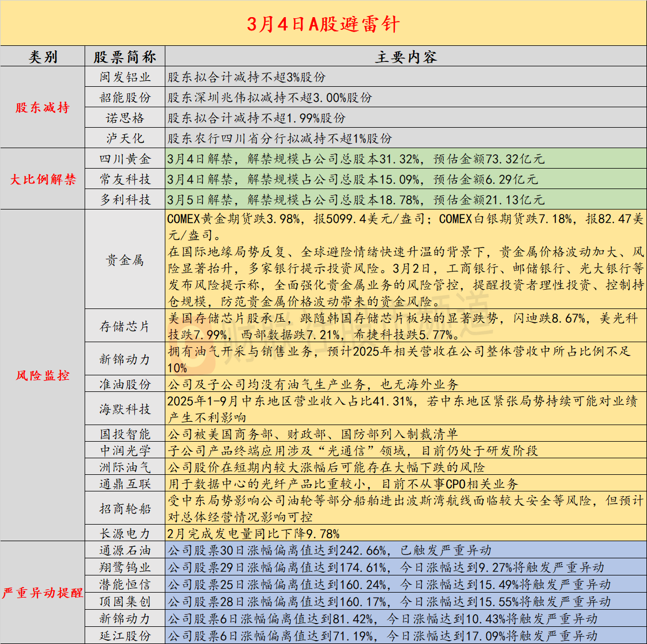647x644 pixels.
Task: Select stock name 诺思格
Action: pos(125,118)
